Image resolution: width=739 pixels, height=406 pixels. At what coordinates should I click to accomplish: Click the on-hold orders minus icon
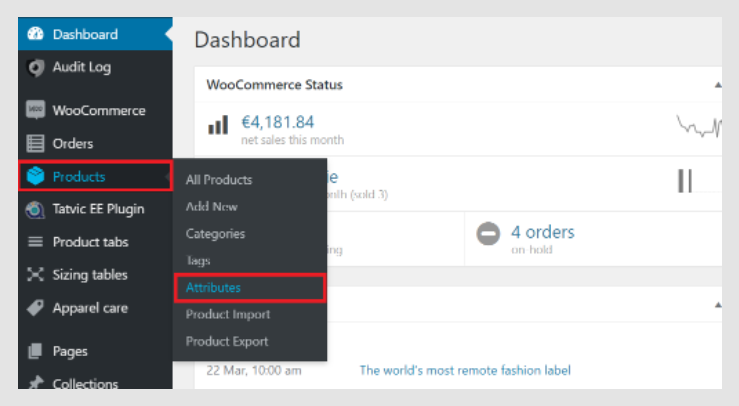[488, 233]
